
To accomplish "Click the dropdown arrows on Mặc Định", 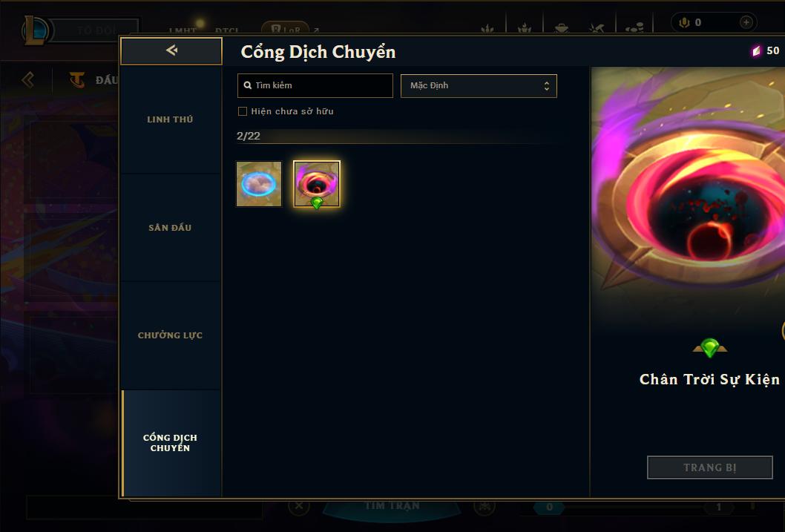I will tap(547, 86).
